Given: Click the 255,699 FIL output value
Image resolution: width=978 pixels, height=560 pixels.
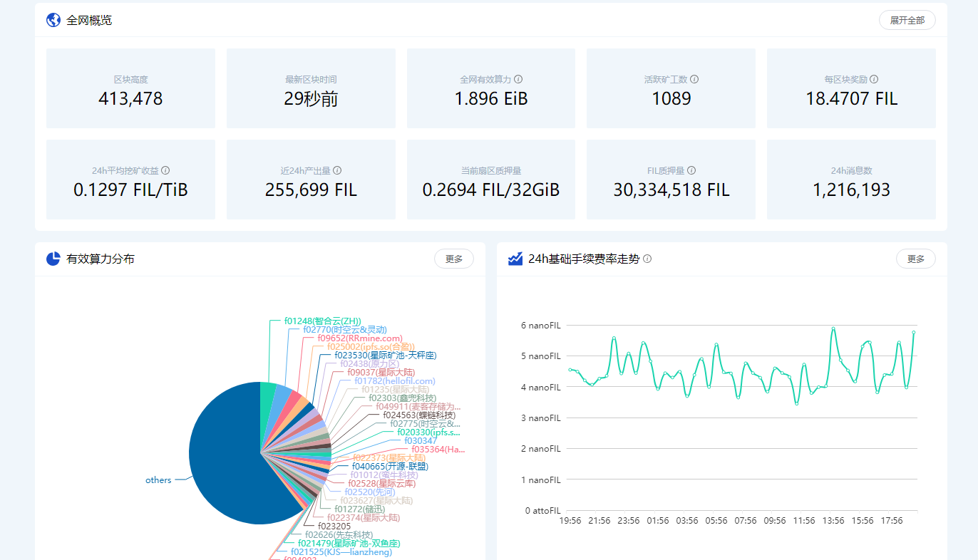Looking at the screenshot, I should (x=311, y=190).
